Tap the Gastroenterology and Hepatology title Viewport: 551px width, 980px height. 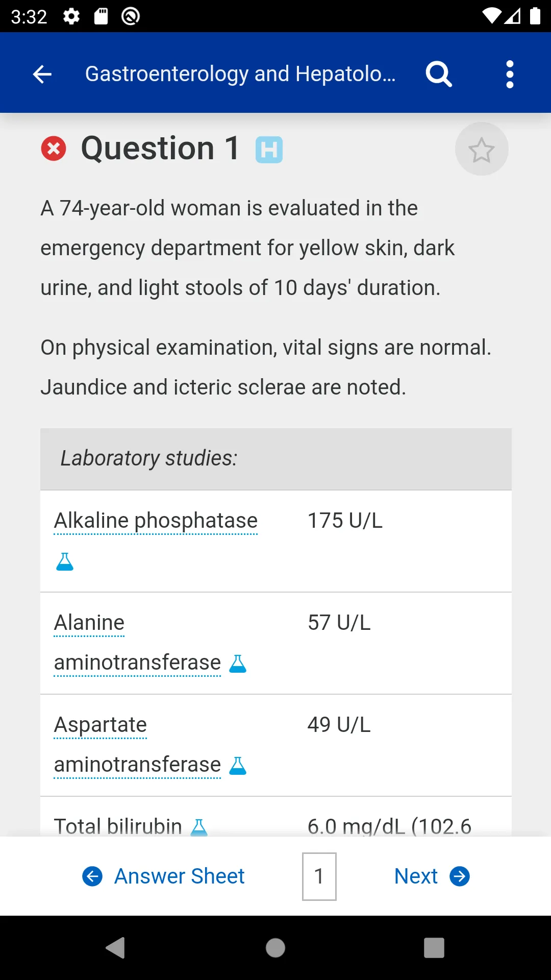(240, 75)
